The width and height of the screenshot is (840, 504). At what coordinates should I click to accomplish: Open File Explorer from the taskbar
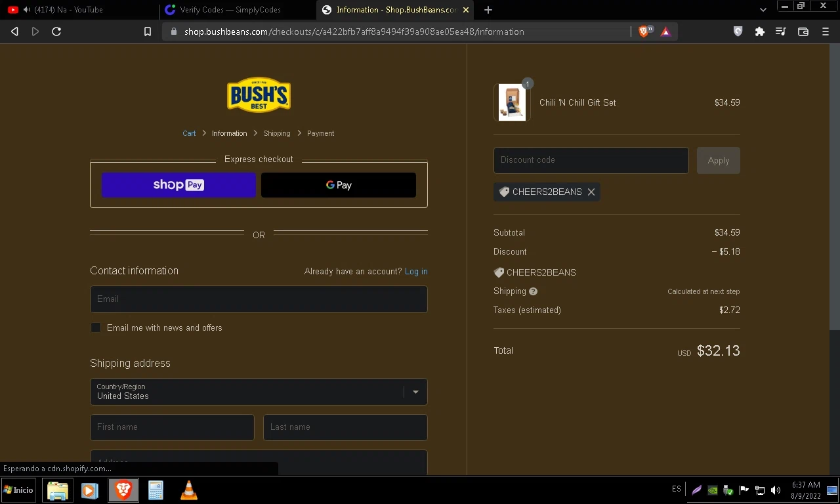click(x=58, y=490)
